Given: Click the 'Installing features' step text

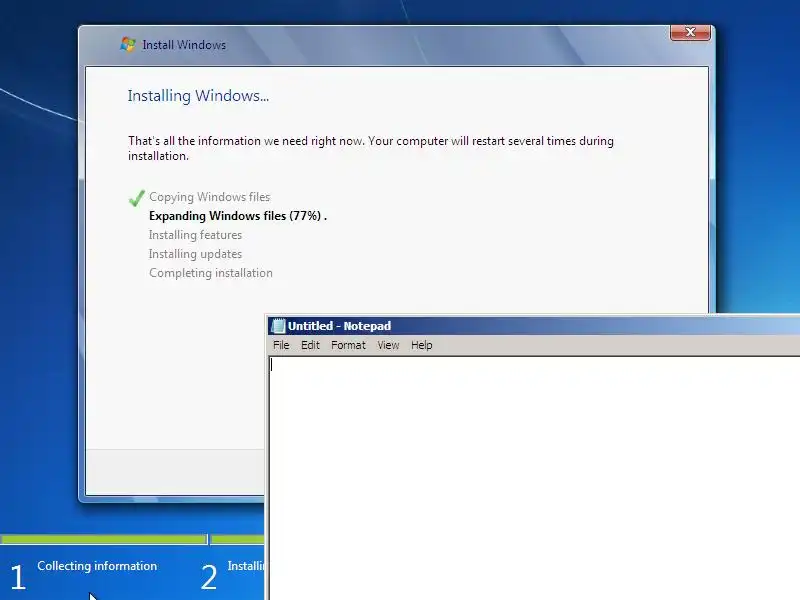Looking at the screenshot, I should (195, 235).
